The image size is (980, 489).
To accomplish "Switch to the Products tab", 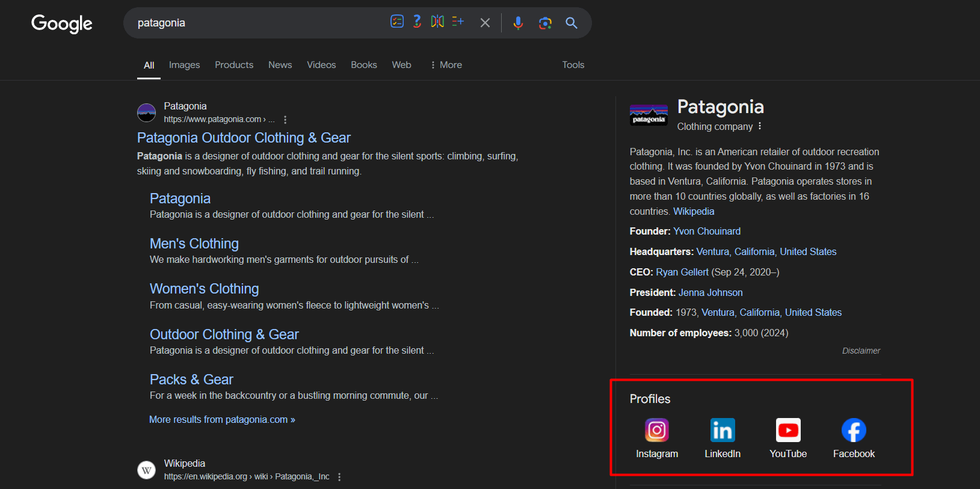I will pyautogui.click(x=234, y=65).
